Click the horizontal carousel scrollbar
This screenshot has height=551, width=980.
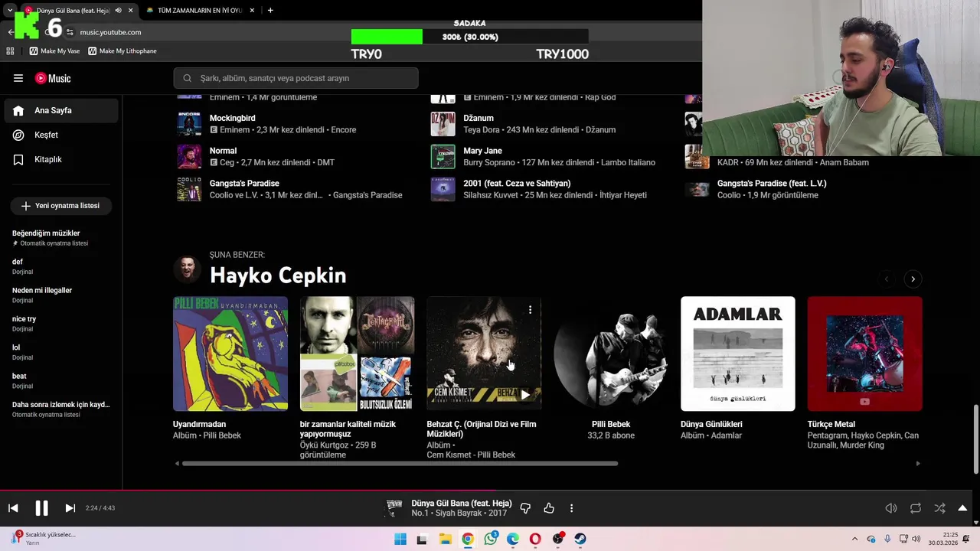(400, 463)
